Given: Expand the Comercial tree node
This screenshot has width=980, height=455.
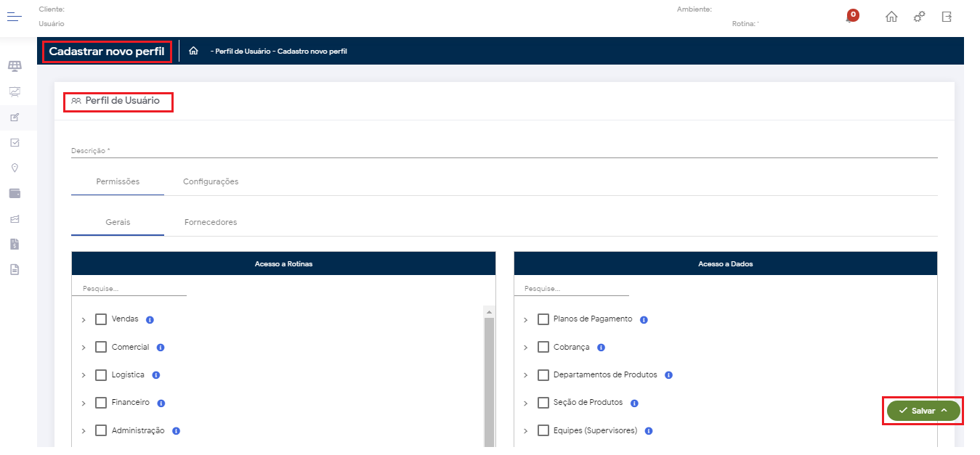Looking at the screenshot, I should tap(84, 348).
